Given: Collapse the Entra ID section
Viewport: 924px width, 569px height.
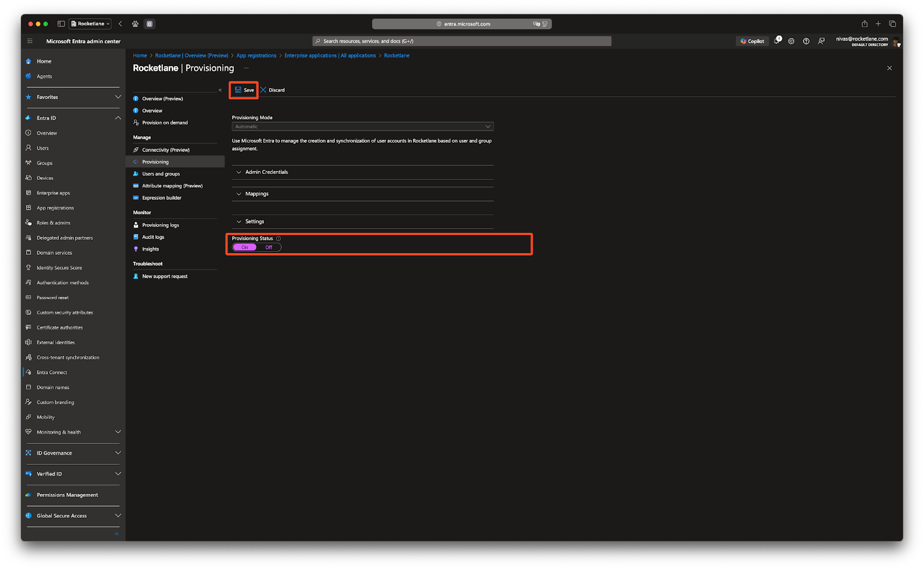Looking at the screenshot, I should [x=73, y=118].
